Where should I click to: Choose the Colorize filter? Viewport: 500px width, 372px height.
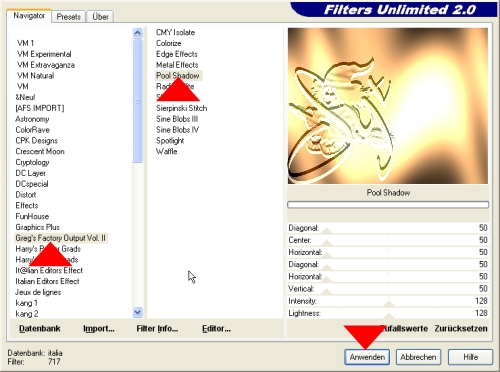point(169,43)
